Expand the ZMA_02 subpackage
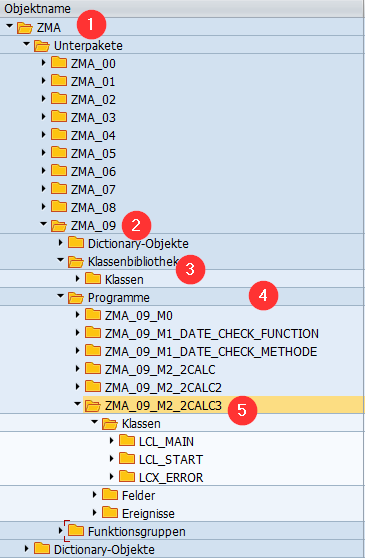The height and width of the screenshot is (558, 365). (x=43, y=99)
